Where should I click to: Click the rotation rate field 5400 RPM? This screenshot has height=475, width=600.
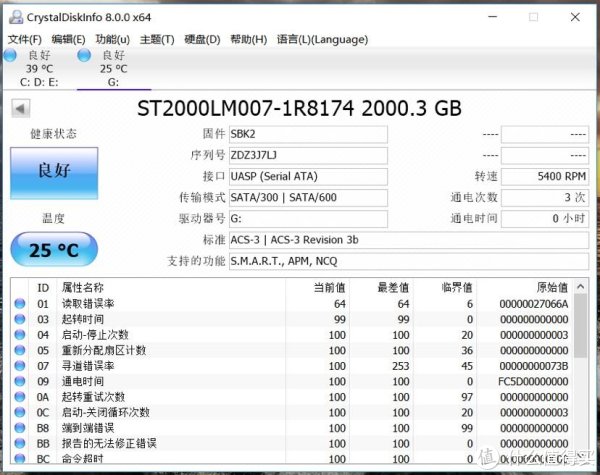pyautogui.click(x=545, y=176)
